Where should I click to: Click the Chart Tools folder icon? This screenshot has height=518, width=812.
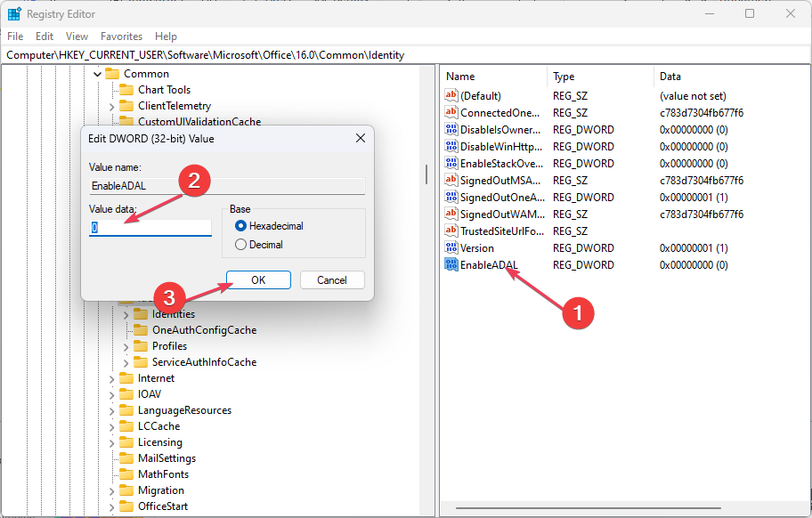tap(126, 90)
